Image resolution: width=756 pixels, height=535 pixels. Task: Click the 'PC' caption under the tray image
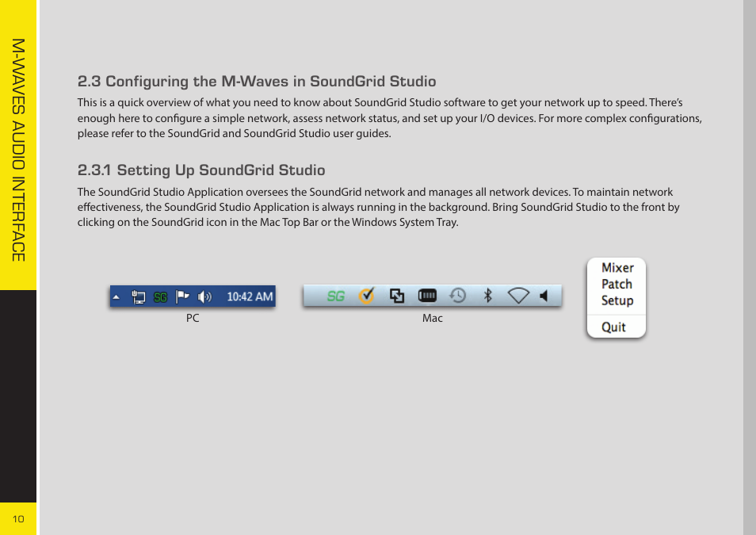coord(193,318)
